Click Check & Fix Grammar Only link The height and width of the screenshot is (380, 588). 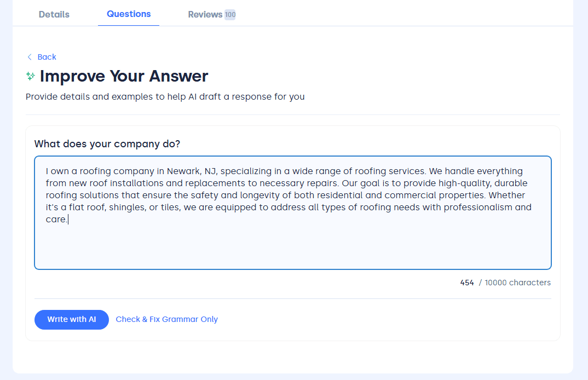[166, 319]
